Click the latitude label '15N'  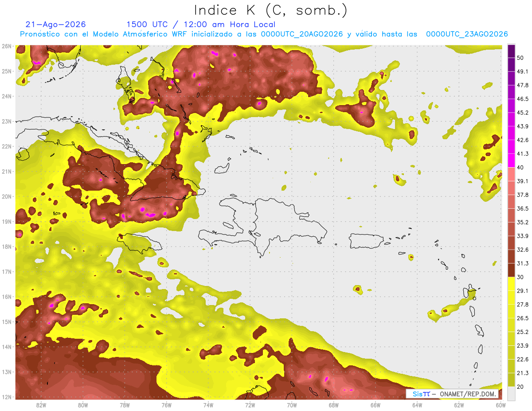coord(7,321)
